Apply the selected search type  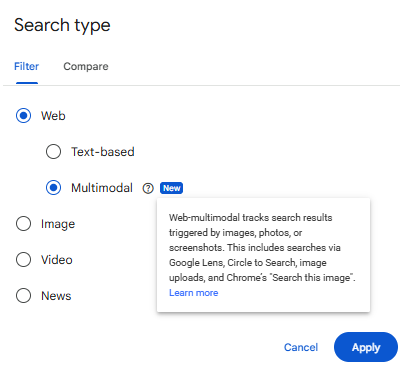[366, 347]
